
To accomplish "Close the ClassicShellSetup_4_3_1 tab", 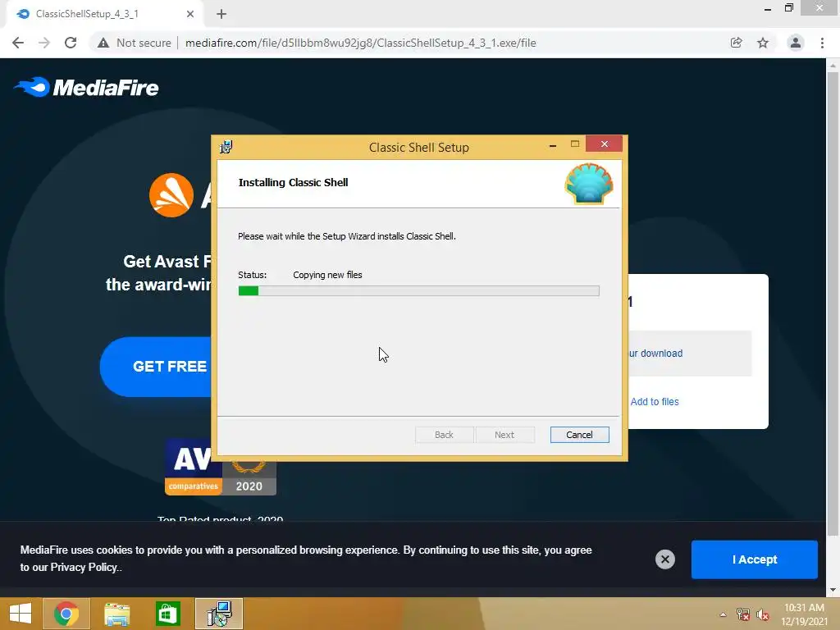I will click(x=190, y=14).
